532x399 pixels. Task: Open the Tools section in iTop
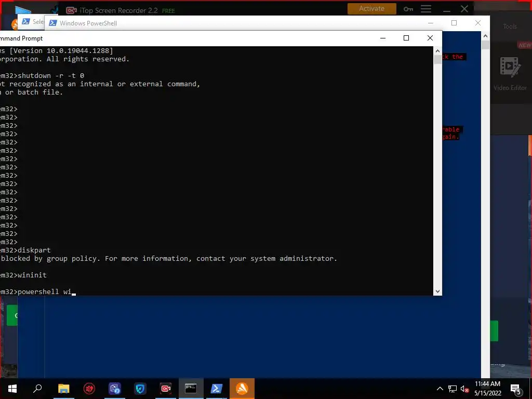[510, 26]
